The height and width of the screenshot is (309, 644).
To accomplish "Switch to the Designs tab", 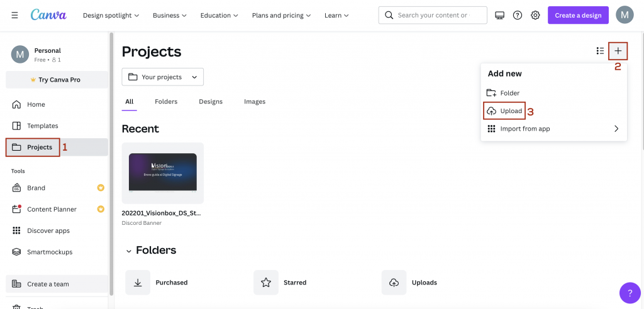I will pyautogui.click(x=211, y=101).
